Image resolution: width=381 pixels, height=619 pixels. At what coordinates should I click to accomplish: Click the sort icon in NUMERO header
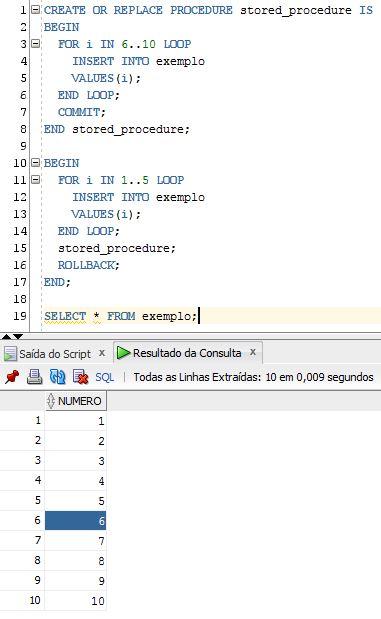pos(51,401)
